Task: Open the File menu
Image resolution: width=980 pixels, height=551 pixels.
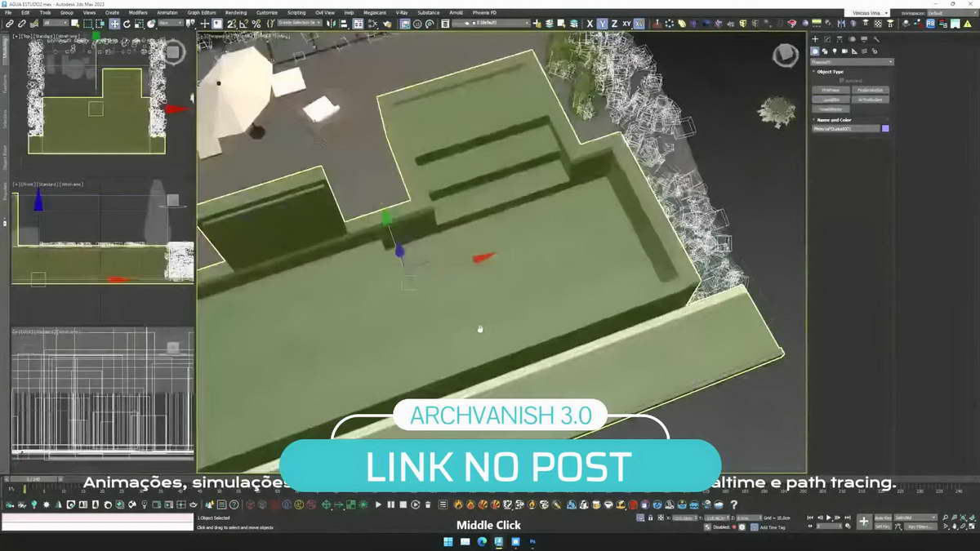Action: [x=8, y=13]
